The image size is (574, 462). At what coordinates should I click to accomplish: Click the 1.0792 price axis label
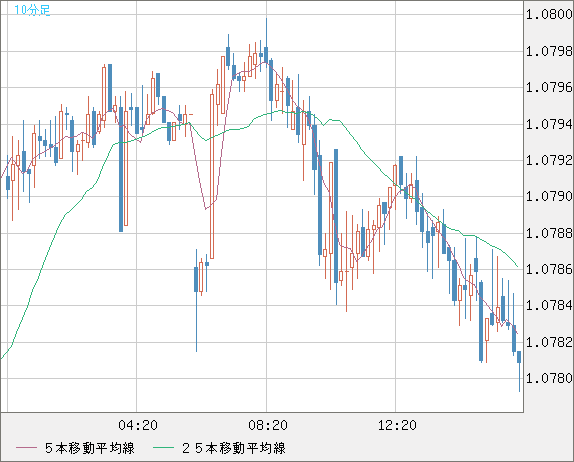point(549,160)
